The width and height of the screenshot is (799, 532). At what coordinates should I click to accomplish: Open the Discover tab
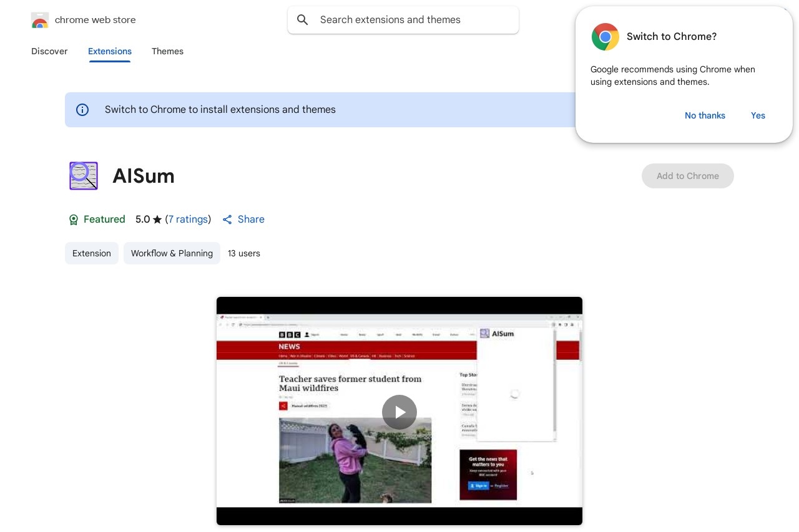49,51
